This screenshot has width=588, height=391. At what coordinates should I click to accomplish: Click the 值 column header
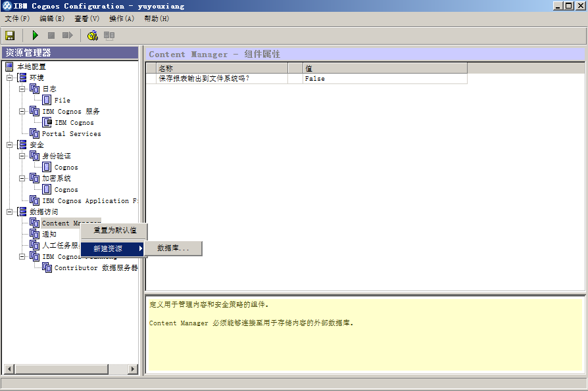pyautogui.click(x=385, y=68)
